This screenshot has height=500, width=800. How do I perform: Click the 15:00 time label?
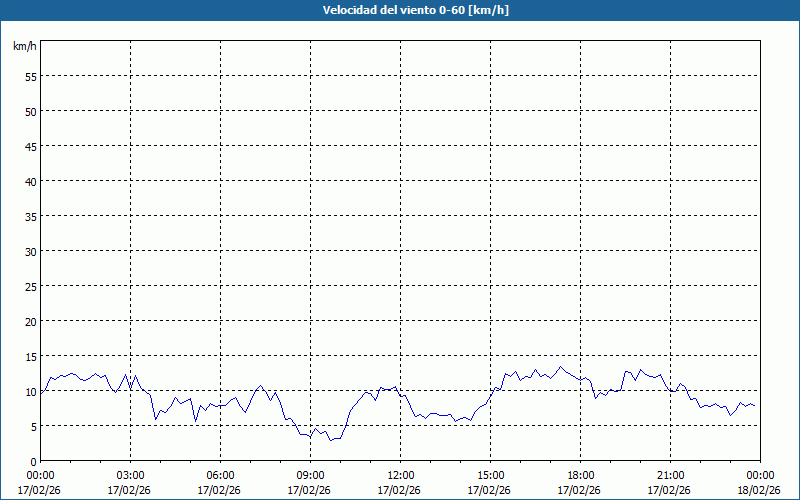pyautogui.click(x=490, y=475)
